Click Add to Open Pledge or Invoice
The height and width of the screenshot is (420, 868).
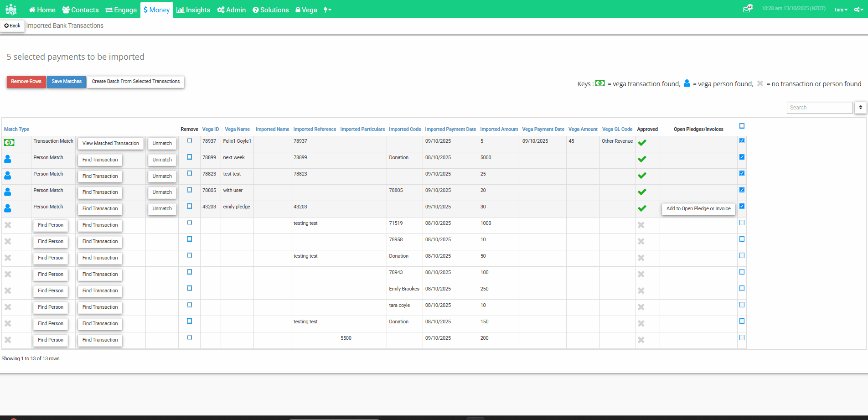(x=698, y=209)
